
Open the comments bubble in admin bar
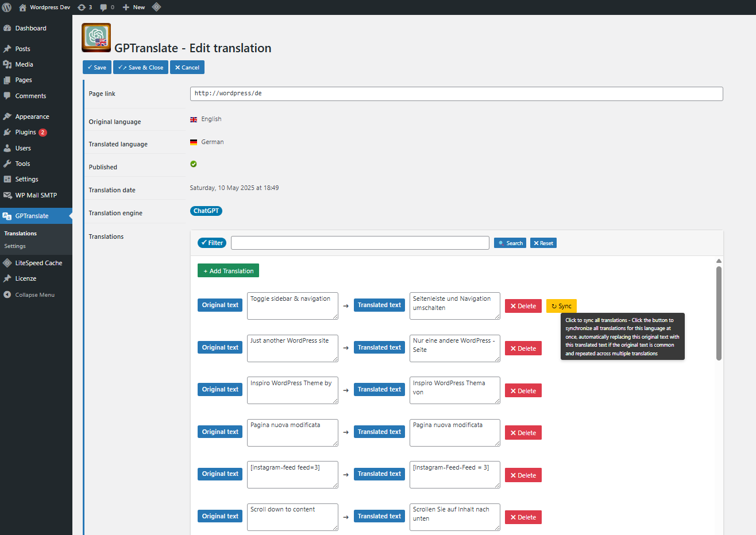tap(107, 7)
